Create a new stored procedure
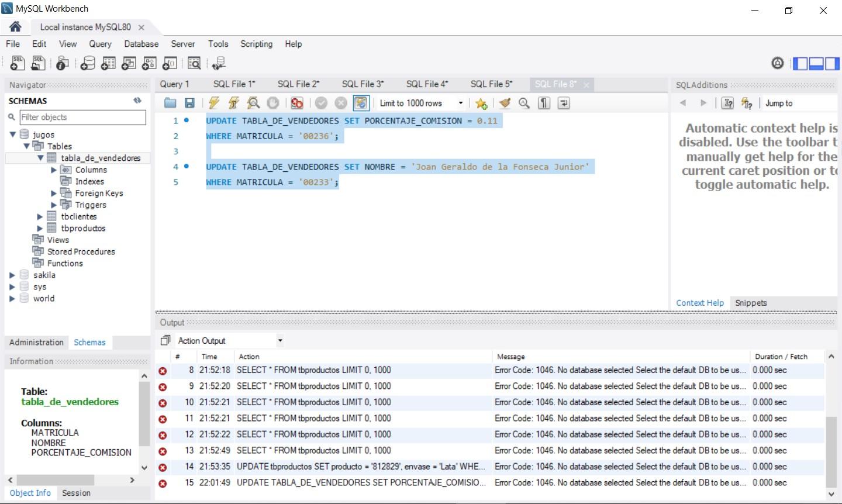The image size is (842, 504). (150, 63)
